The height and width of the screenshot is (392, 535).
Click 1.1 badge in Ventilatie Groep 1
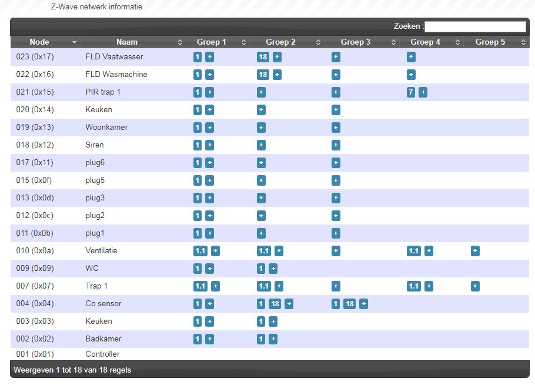point(200,251)
